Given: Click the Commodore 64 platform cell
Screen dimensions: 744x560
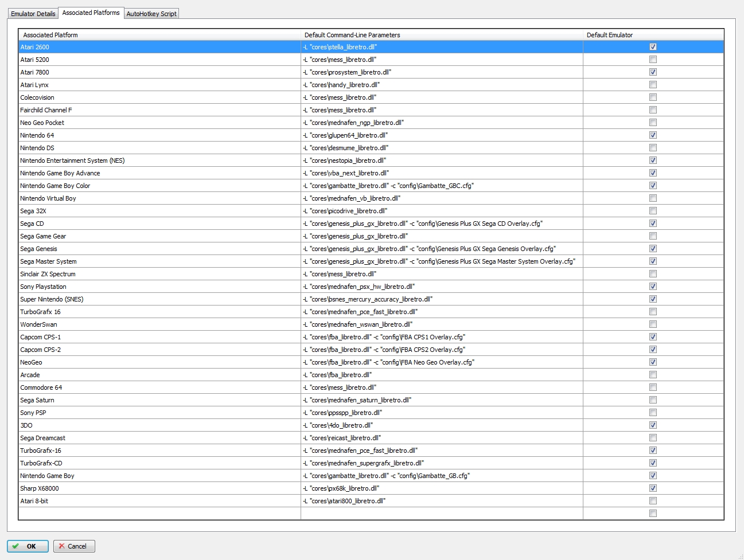Looking at the screenshot, I should click(159, 387).
